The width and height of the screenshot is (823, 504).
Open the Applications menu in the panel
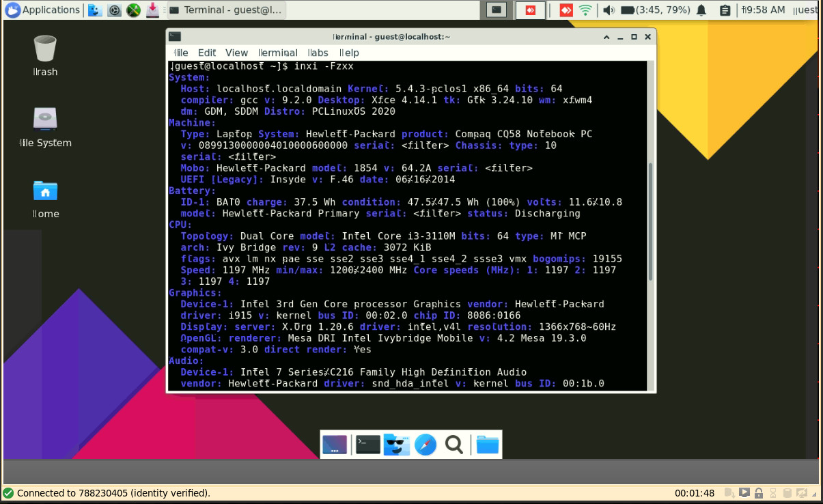42,10
